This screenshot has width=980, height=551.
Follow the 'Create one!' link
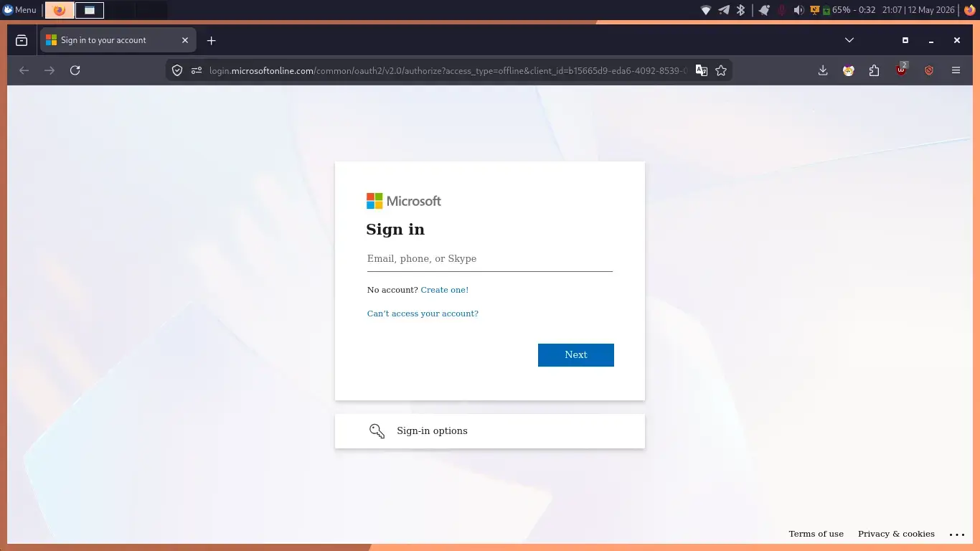point(445,290)
